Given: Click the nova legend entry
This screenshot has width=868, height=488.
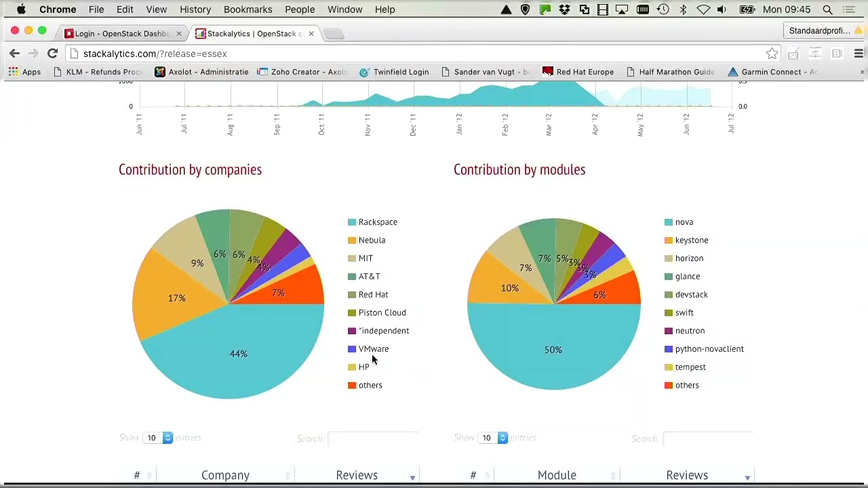Looking at the screenshot, I should (679, 222).
